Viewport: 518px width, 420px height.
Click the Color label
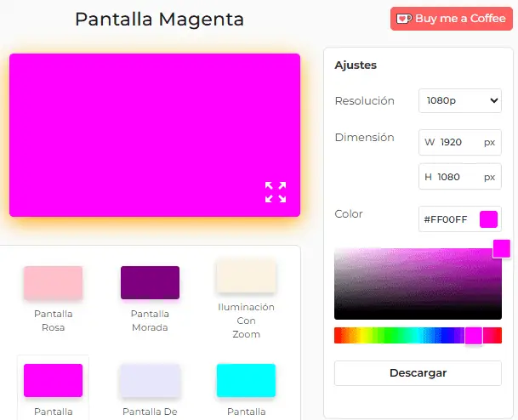(349, 213)
